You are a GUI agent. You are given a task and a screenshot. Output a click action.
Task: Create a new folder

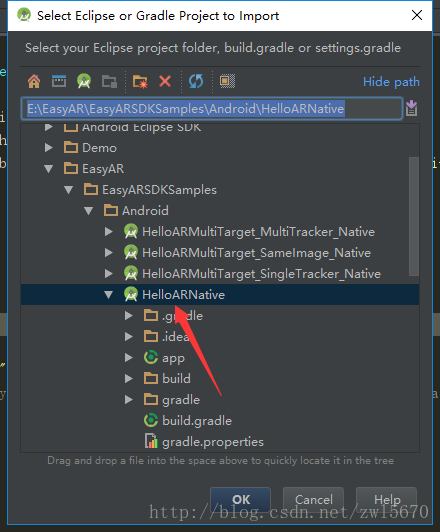pyautogui.click(x=140, y=81)
